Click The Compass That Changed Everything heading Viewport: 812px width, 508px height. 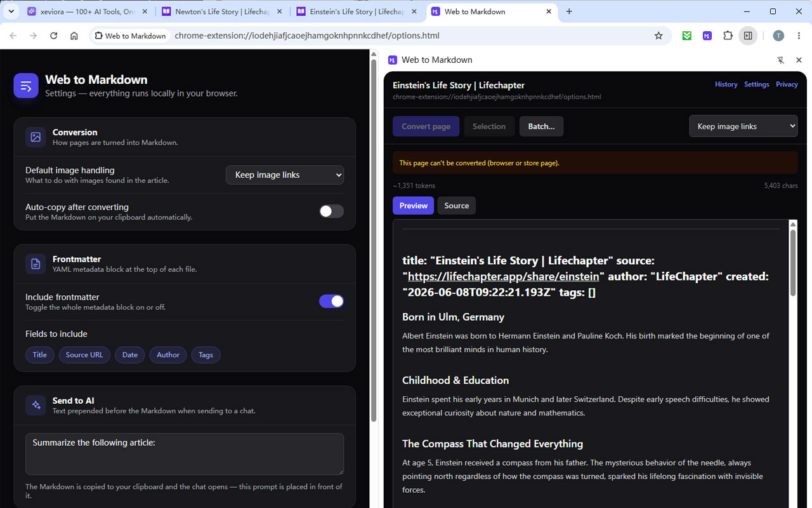(492, 444)
